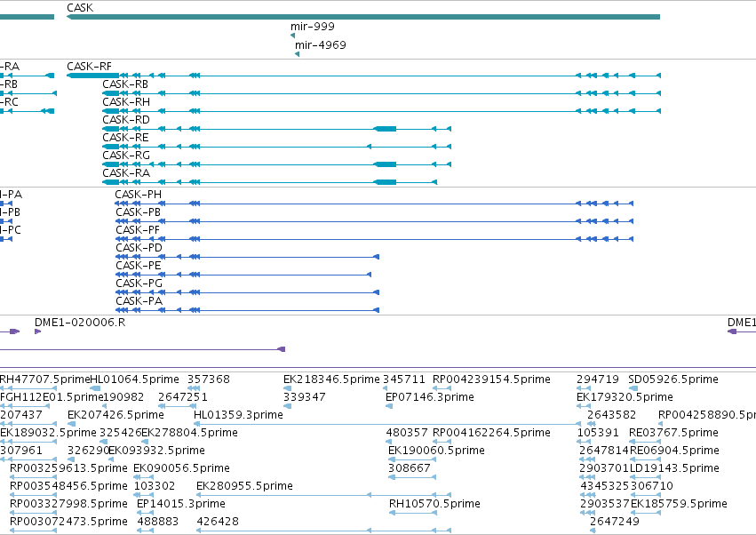
Task: Click the RP003072473.5prime label
Action: (68, 522)
